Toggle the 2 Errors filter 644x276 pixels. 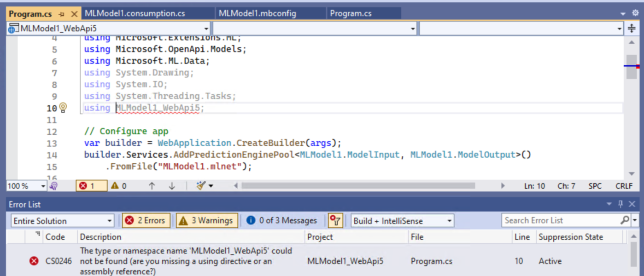click(146, 220)
